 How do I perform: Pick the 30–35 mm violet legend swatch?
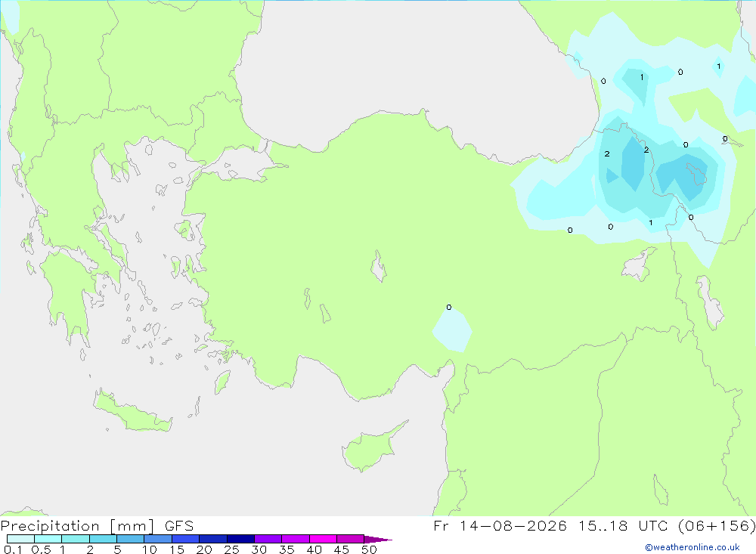coord(268,539)
